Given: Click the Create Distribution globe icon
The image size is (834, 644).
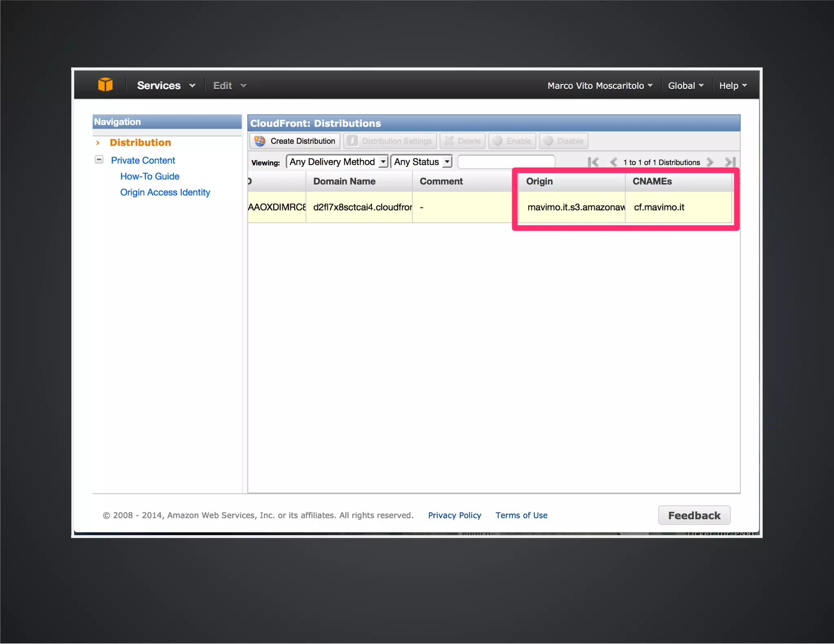Looking at the screenshot, I should click(260, 141).
